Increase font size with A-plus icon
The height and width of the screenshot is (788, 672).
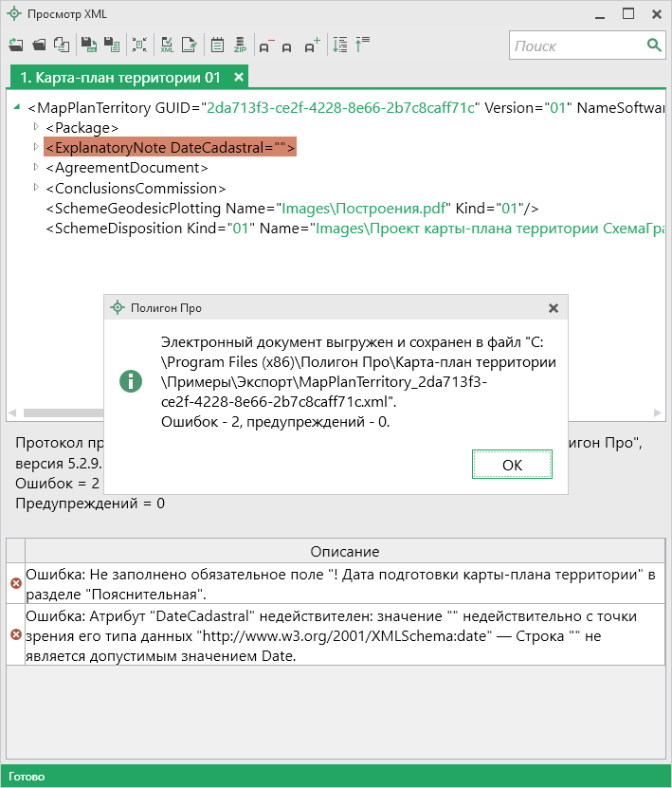point(313,45)
